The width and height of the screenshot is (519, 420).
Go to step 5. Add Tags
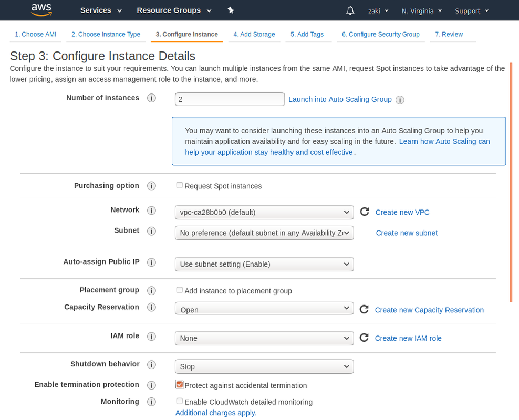click(x=307, y=35)
